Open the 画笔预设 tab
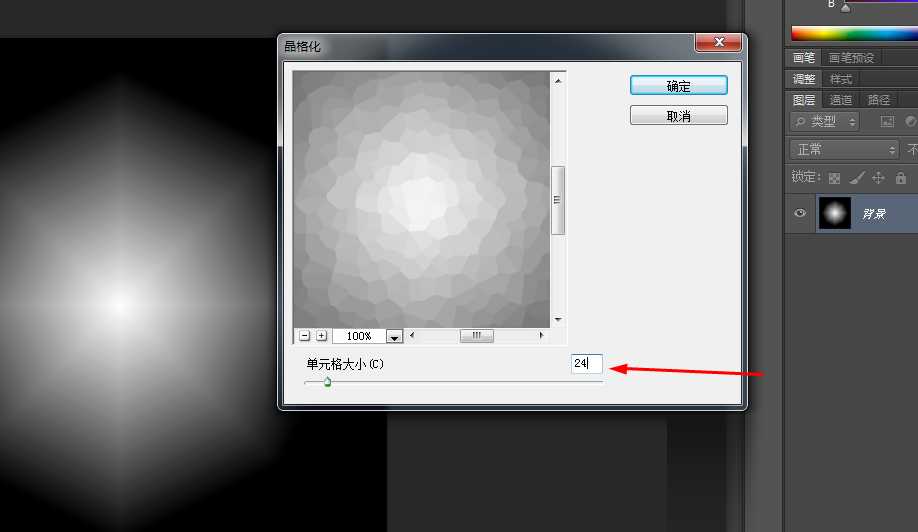918x532 pixels. click(x=851, y=58)
